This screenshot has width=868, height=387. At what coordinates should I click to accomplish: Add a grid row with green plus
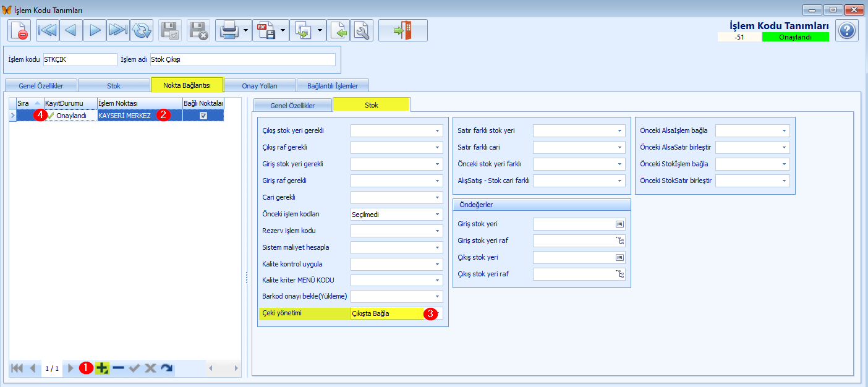pyautogui.click(x=102, y=368)
